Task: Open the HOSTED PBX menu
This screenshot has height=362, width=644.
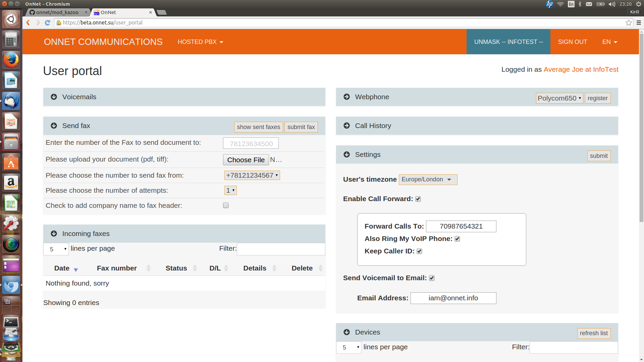Action: coord(201,42)
